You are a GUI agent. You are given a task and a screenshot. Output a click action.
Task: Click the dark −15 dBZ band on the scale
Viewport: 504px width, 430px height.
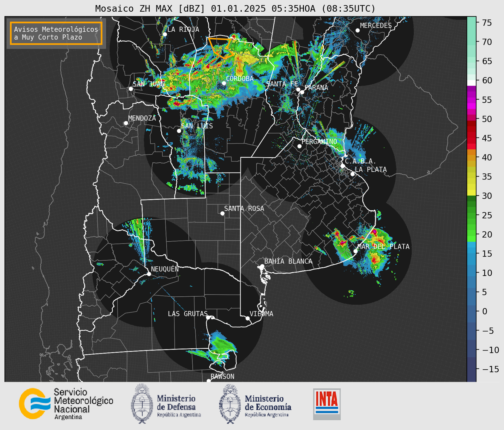pos(471,369)
